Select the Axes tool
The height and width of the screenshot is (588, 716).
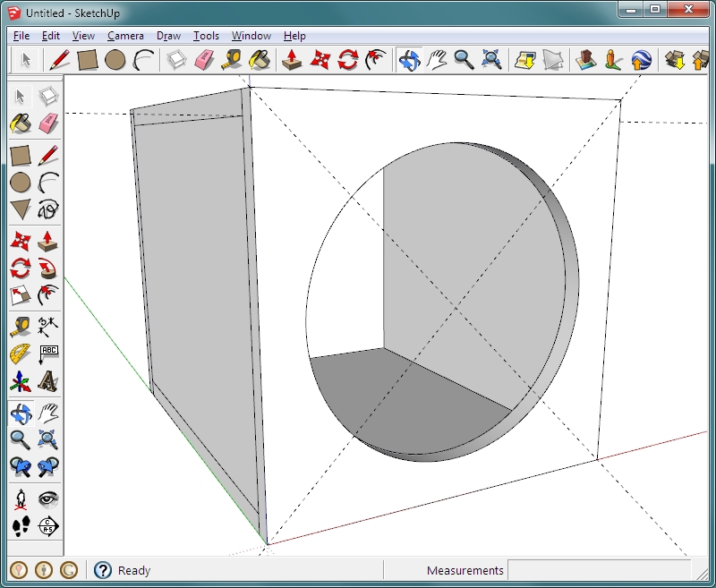click(20, 381)
